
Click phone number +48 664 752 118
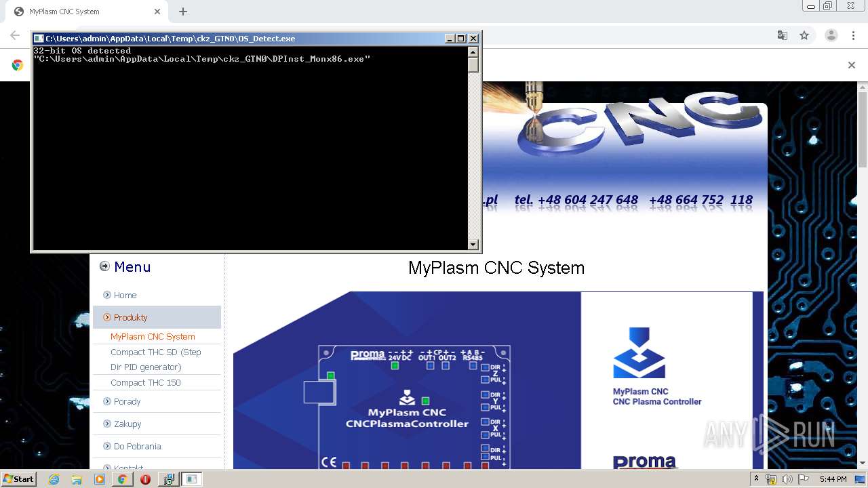pyautogui.click(x=701, y=200)
